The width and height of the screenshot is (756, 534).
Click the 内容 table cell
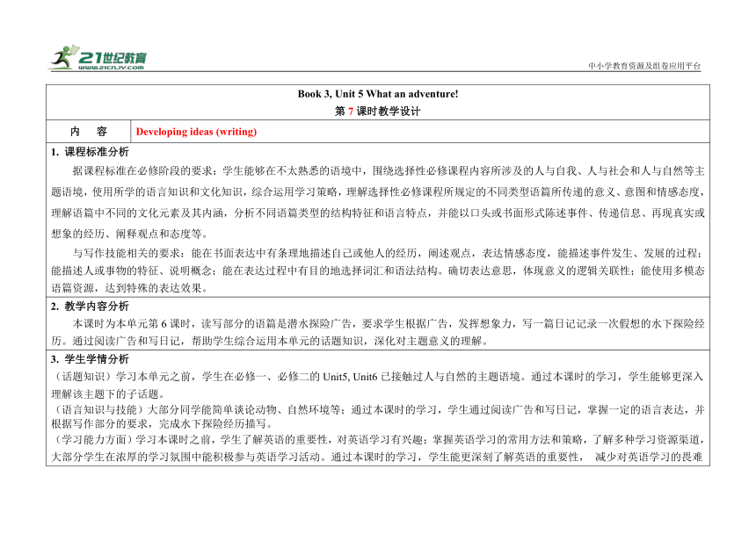88,132
